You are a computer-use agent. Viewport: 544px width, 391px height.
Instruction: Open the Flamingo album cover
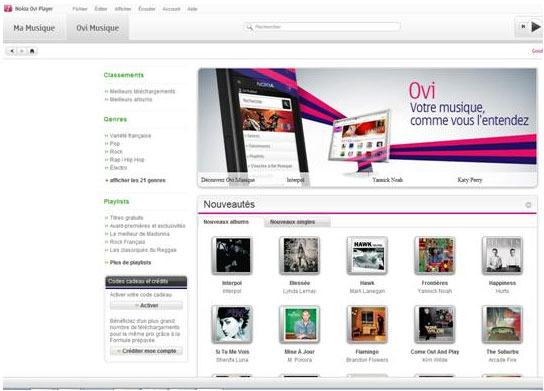(367, 324)
